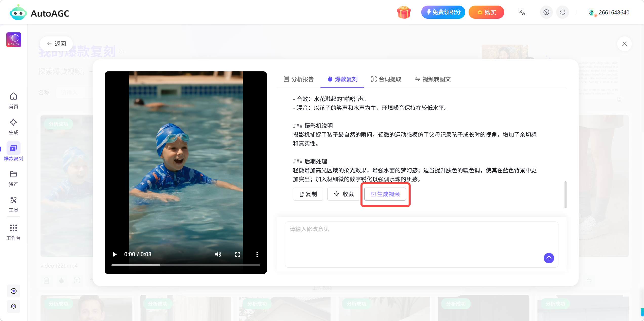Click the orange 购买 button

coord(486,12)
